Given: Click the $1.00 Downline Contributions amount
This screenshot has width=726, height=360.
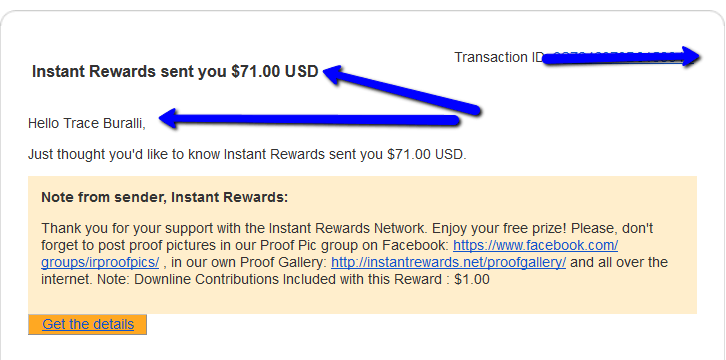Looking at the screenshot, I should tap(472, 279).
